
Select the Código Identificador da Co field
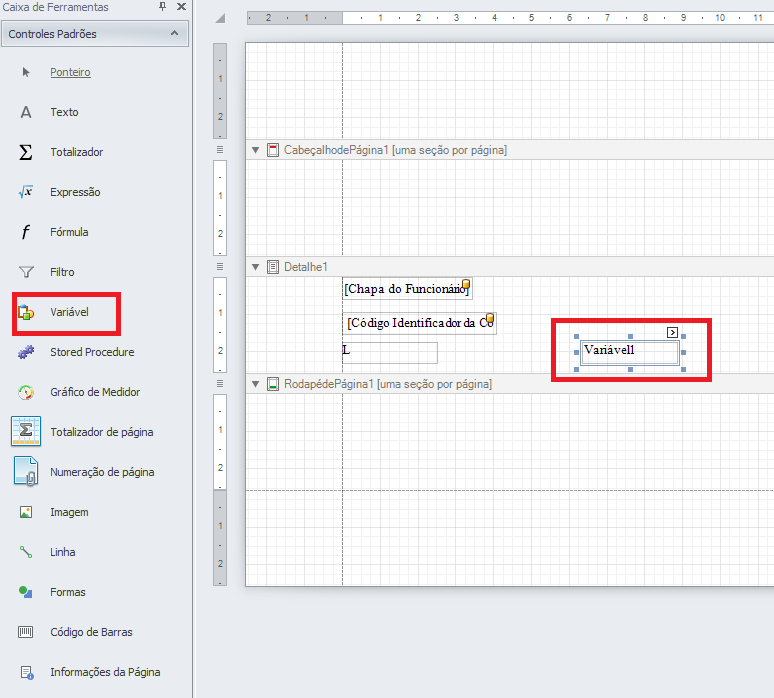(x=420, y=323)
